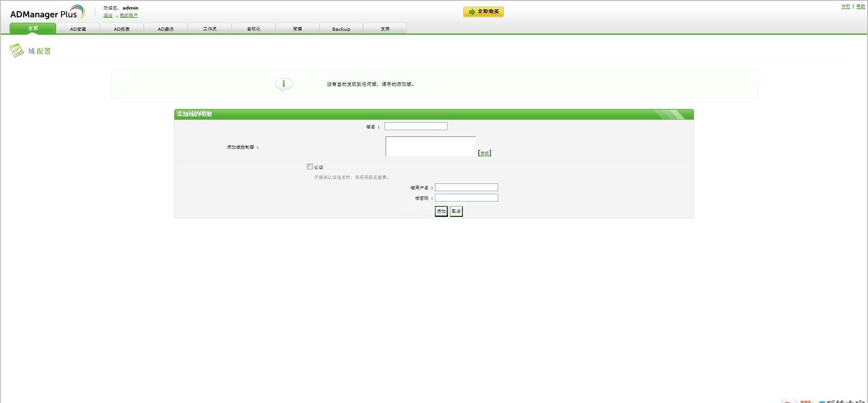Focus the 域名 input field
This screenshot has width=868, height=403.
tap(416, 127)
